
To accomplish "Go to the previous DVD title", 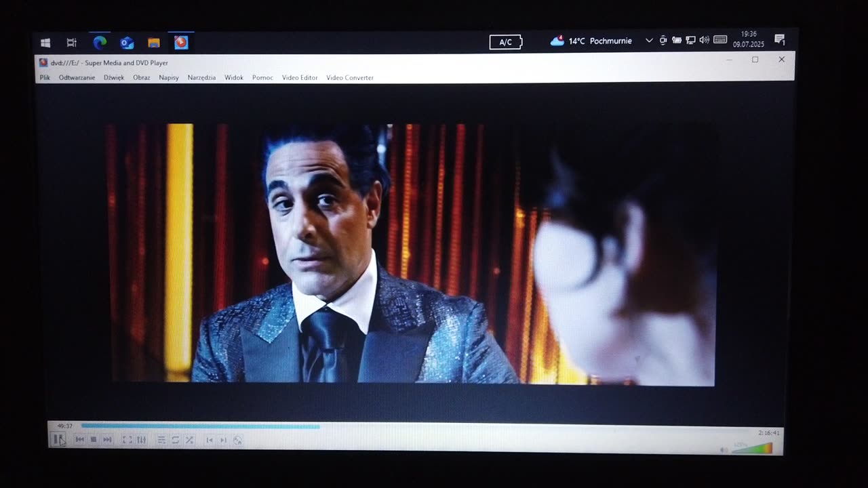I will pyautogui.click(x=210, y=441).
